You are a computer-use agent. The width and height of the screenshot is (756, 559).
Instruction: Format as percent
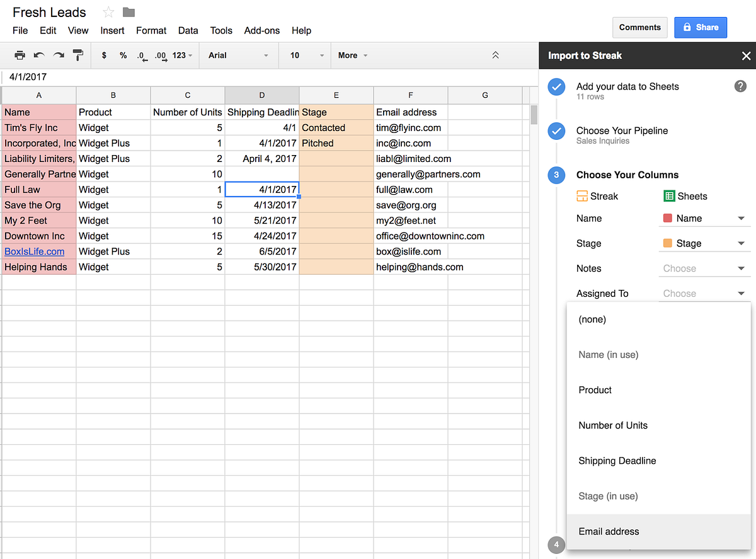[x=123, y=55]
